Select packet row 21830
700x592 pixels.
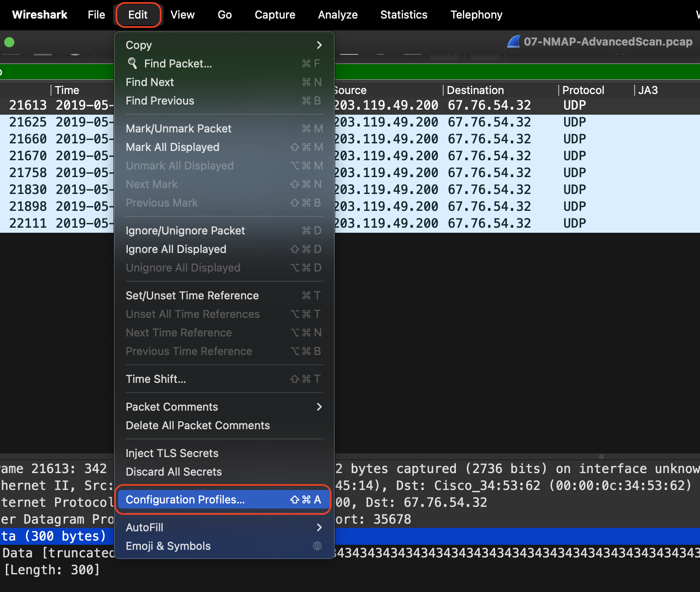[x=350, y=190]
